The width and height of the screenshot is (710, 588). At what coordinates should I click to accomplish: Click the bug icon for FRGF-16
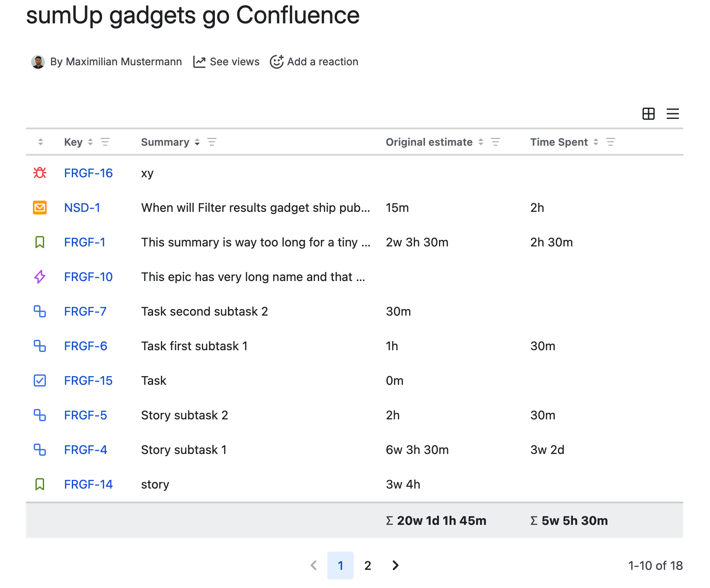click(40, 173)
